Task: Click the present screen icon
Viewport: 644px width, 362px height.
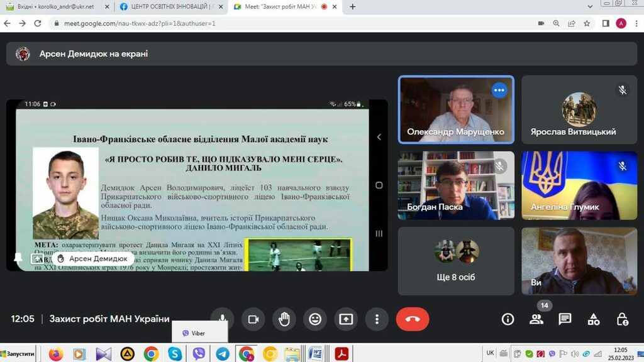Action: [x=346, y=319]
